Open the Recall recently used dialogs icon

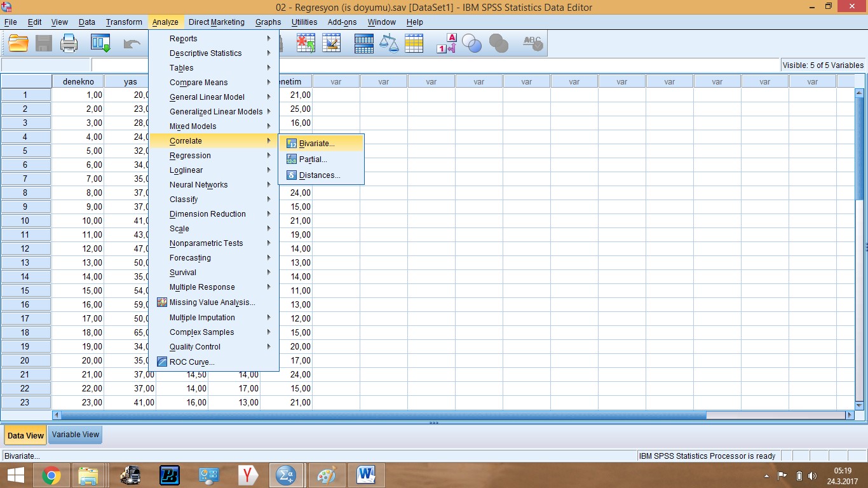(100, 43)
